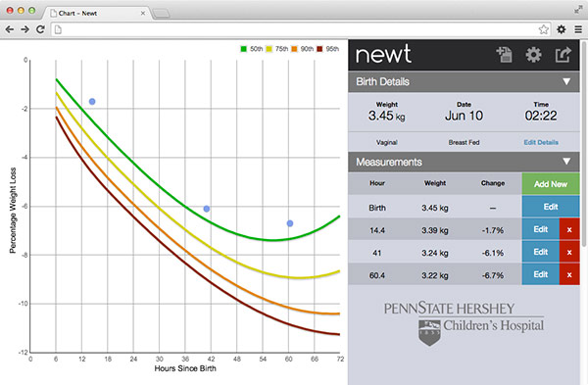Remove the 60.4 hour measurement
The height and width of the screenshot is (385, 588).
point(569,274)
